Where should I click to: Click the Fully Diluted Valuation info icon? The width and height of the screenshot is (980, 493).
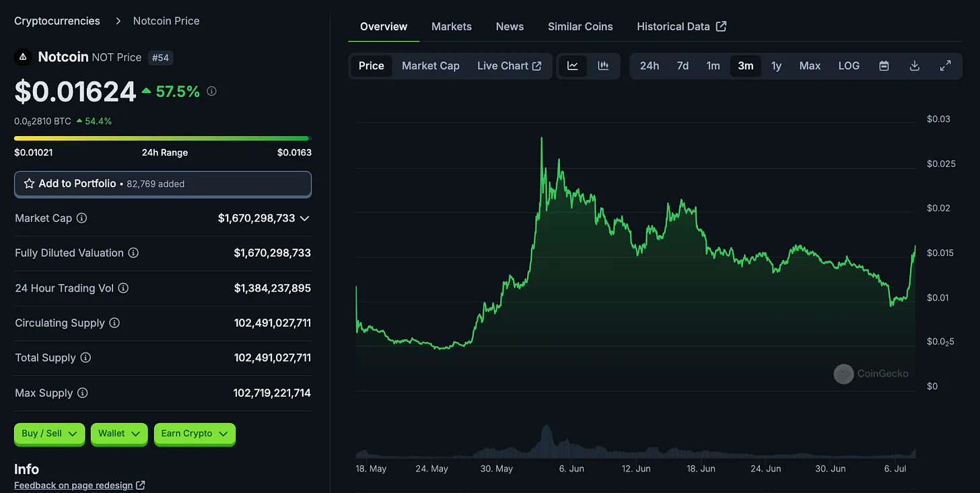(133, 253)
